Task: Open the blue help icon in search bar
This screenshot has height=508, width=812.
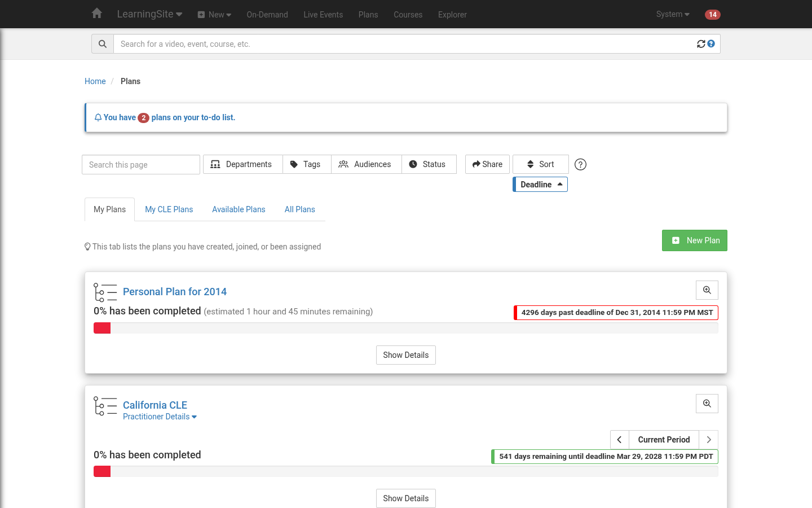Action: point(711,43)
